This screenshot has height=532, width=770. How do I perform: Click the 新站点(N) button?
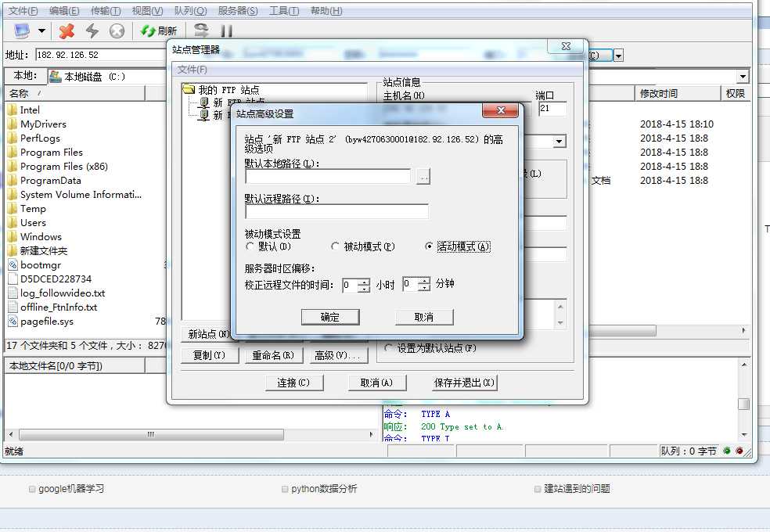click(208, 335)
